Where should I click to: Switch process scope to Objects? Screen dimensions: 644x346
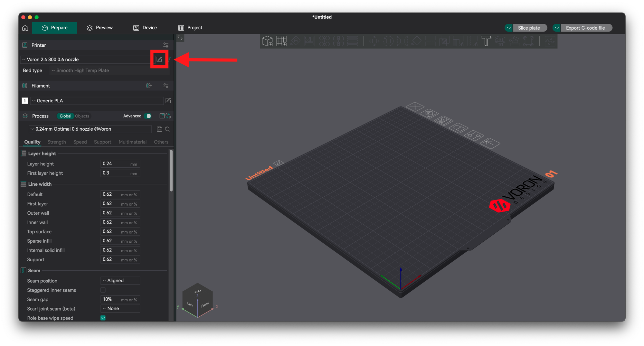point(82,116)
